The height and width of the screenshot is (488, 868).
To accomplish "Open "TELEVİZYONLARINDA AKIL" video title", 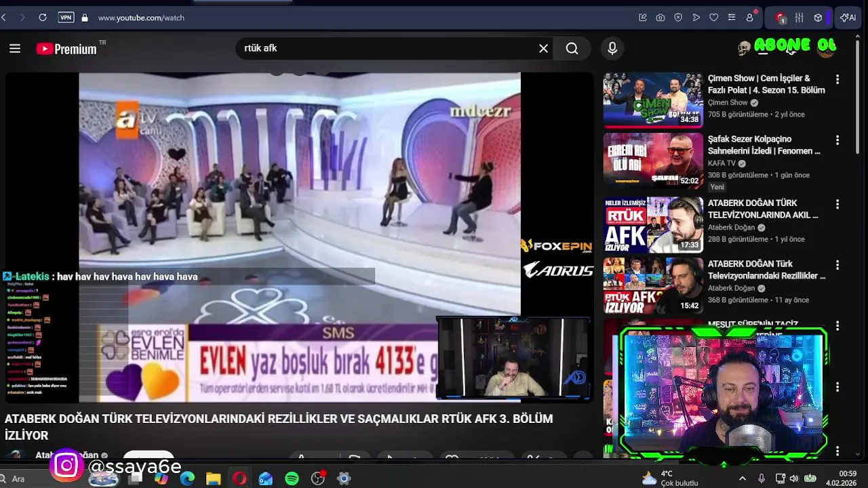I will [763, 209].
